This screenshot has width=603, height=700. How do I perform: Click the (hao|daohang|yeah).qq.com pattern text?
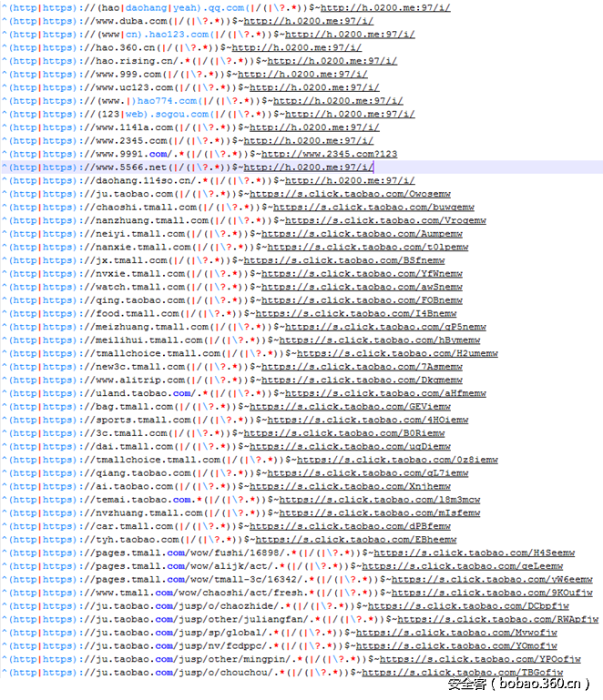[x=170, y=8]
